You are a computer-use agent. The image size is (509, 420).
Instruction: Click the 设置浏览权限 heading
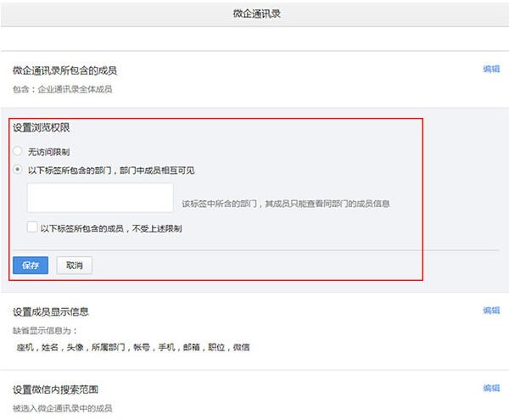coord(42,127)
